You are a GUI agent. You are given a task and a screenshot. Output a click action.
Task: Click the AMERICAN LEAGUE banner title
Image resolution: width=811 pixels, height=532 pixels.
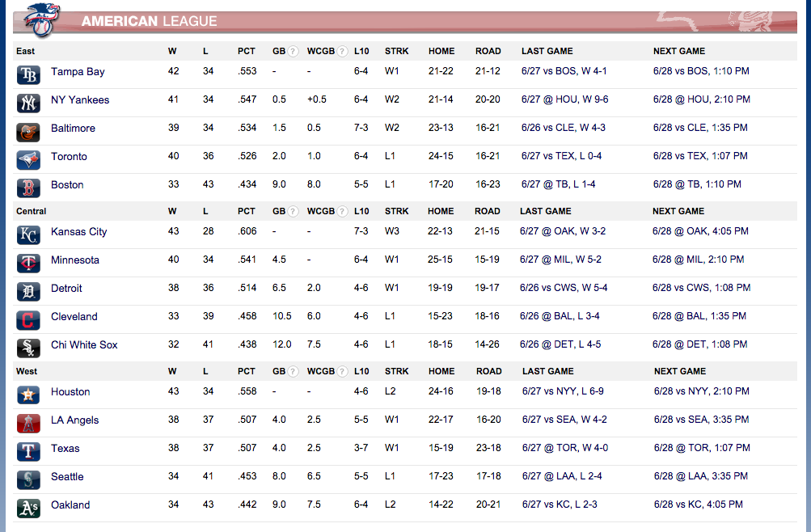tap(149, 21)
